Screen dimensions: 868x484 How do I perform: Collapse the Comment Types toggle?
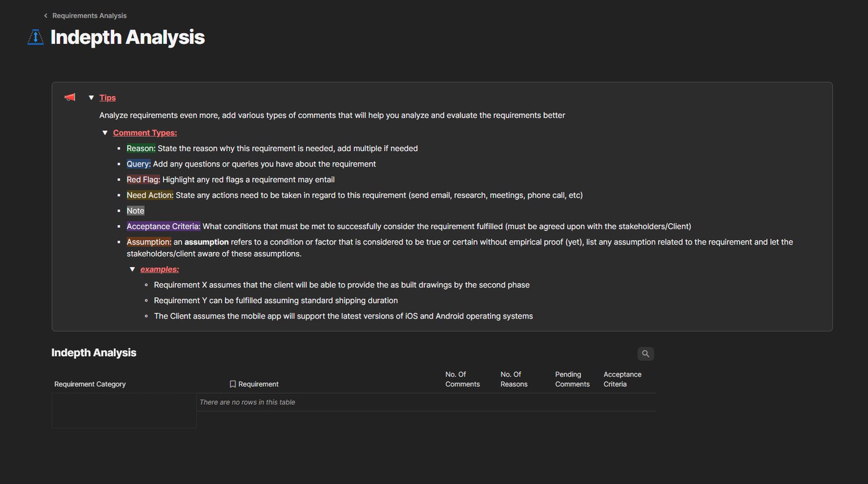click(x=105, y=133)
